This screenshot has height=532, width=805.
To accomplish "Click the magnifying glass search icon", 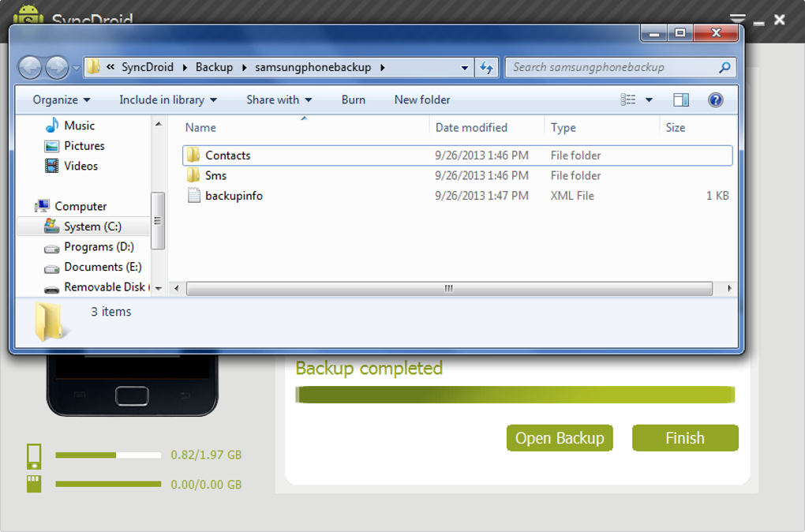I will 725,67.
